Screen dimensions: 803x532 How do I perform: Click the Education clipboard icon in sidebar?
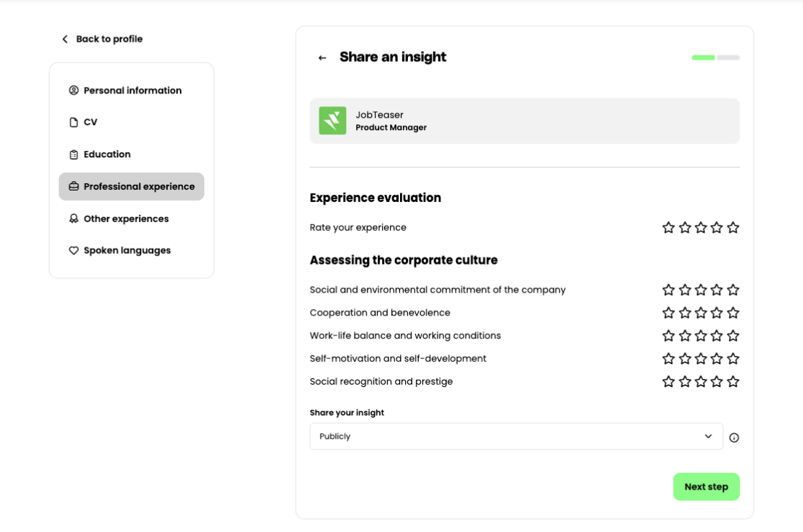point(73,155)
